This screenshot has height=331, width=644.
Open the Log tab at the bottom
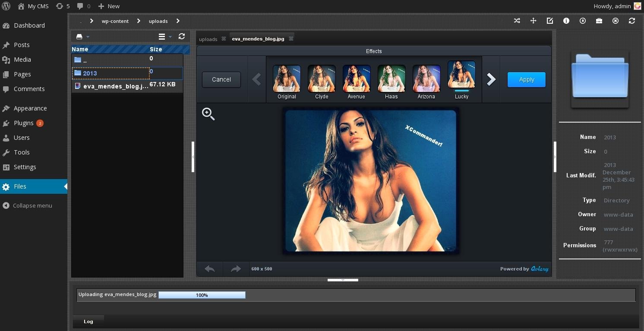pyautogui.click(x=88, y=321)
